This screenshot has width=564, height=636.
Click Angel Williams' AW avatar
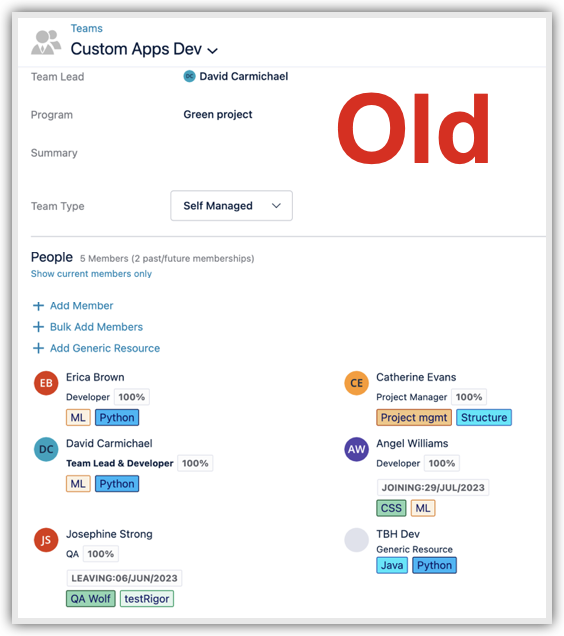pyautogui.click(x=356, y=449)
